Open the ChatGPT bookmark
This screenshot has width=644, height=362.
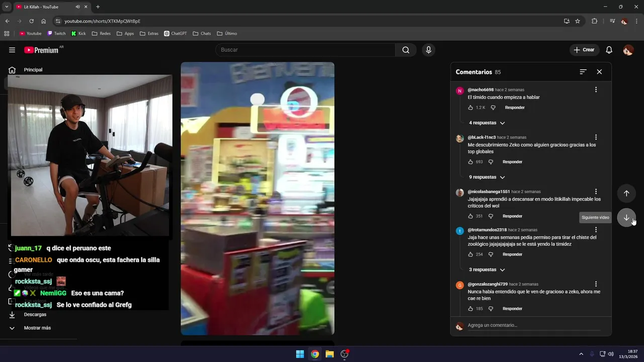176,34
